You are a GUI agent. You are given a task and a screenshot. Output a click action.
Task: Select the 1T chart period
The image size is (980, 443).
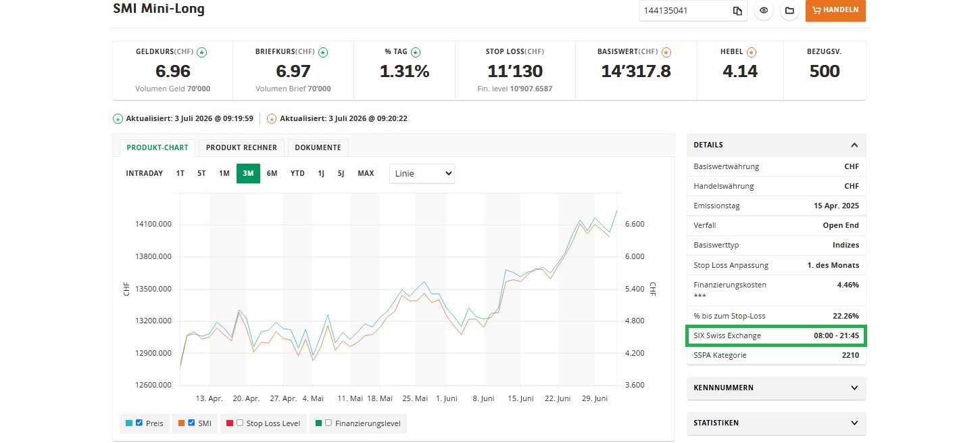pyautogui.click(x=180, y=173)
